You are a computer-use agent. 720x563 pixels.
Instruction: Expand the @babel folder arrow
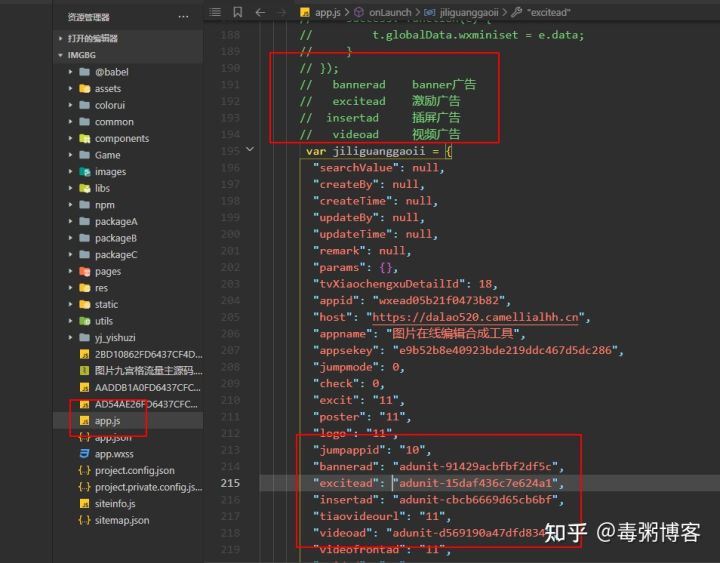[70, 72]
